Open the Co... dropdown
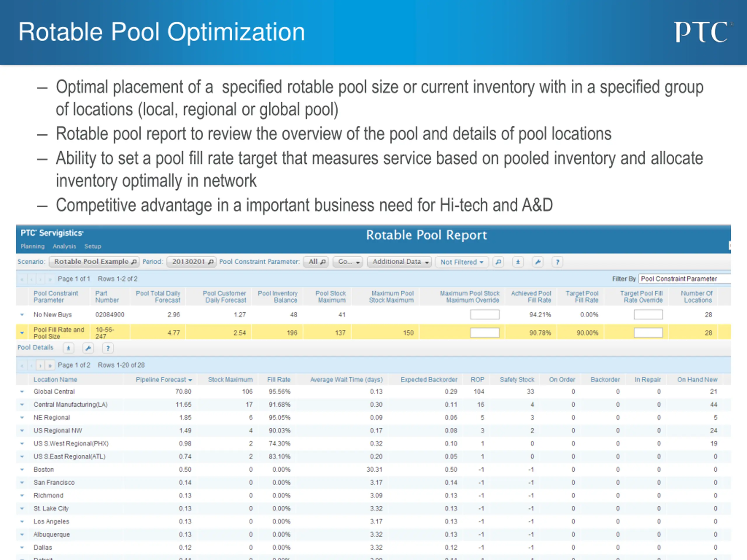Image resolution: width=747 pixels, height=560 pixels. [348, 262]
